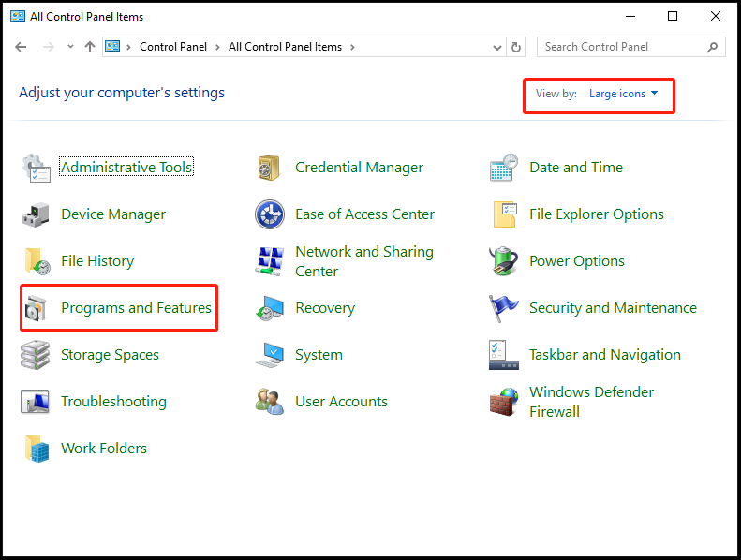Open Work Folders link

tap(104, 448)
